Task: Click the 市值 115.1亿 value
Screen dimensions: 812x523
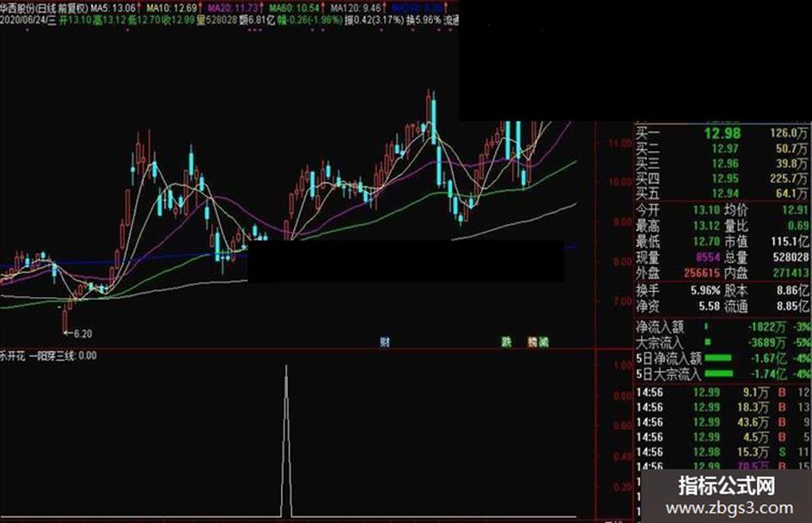Action: (790, 241)
